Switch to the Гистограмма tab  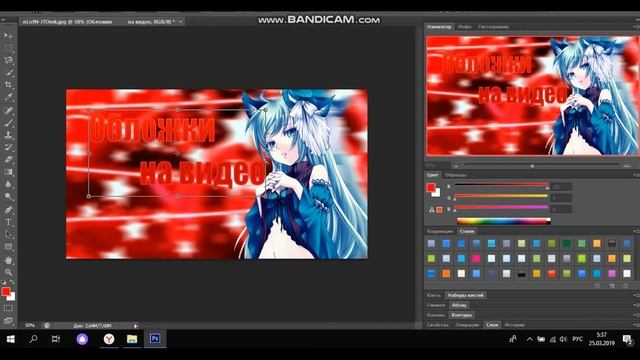[x=493, y=27]
